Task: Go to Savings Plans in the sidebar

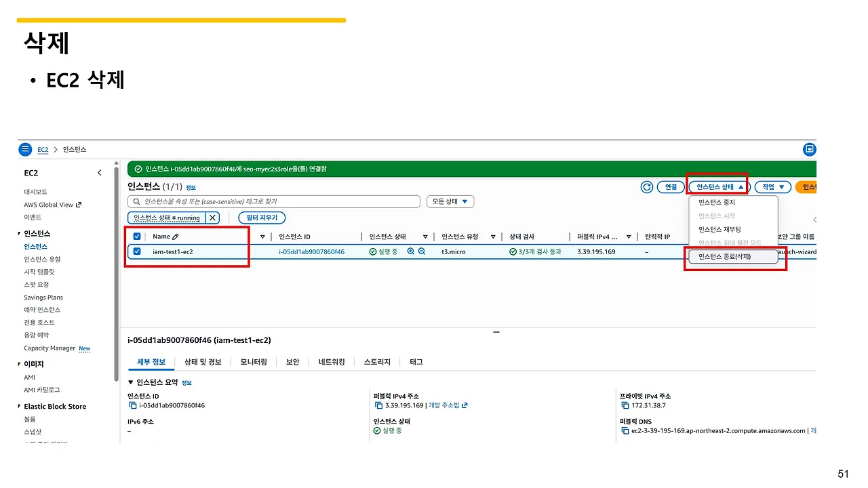Action: point(43,298)
